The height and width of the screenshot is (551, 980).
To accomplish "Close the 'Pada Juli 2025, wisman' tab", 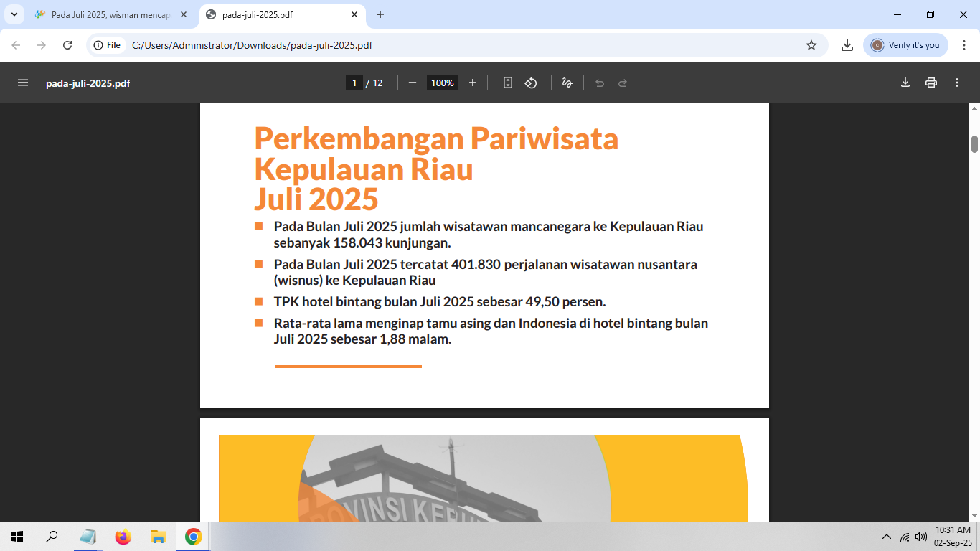I will (x=184, y=14).
